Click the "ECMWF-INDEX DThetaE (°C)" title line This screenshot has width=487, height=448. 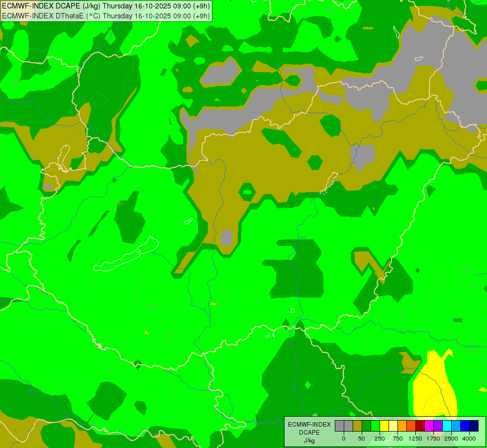click(x=106, y=16)
